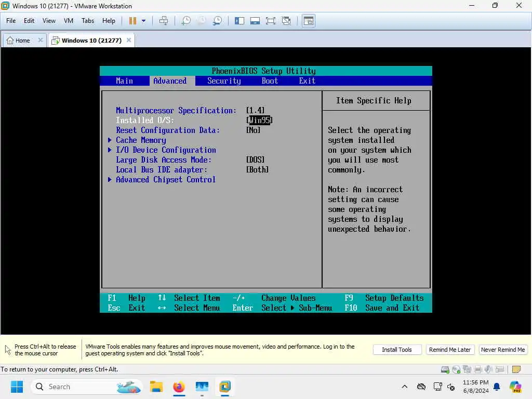Click Large Disk Access Mode setting
The image size is (532, 399).
coord(164,160)
